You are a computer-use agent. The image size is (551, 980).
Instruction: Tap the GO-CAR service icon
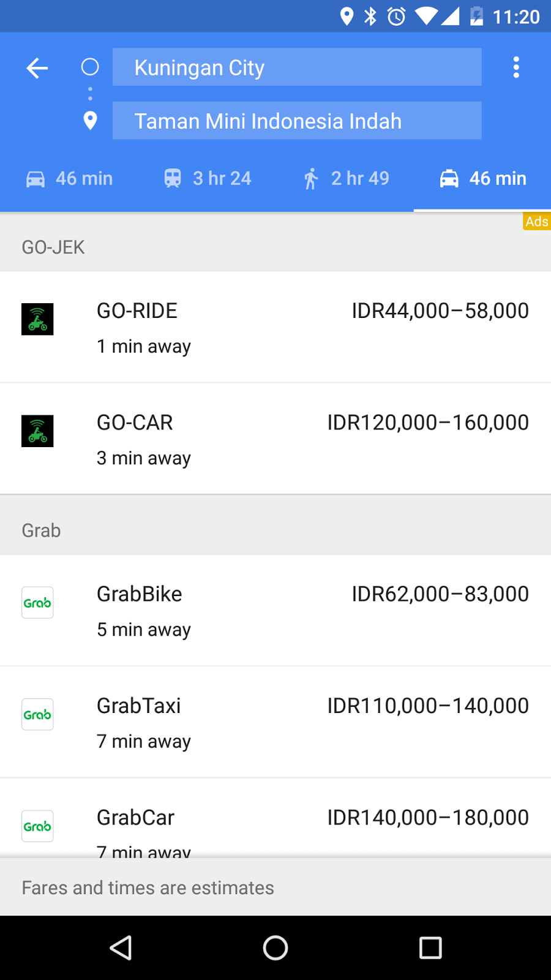(x=37, y=431)
